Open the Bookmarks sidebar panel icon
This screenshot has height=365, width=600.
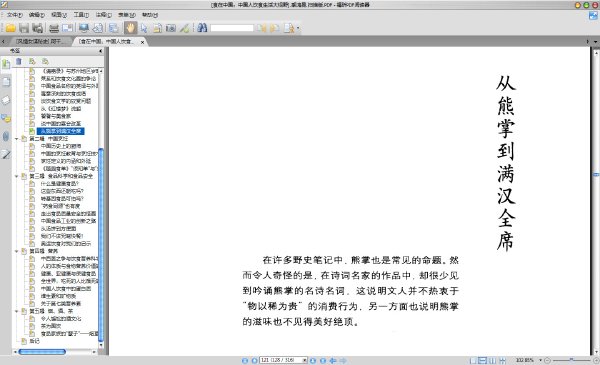6,64
